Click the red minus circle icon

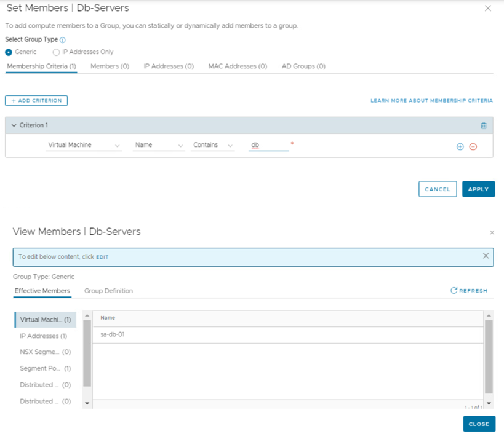[473, 147]
